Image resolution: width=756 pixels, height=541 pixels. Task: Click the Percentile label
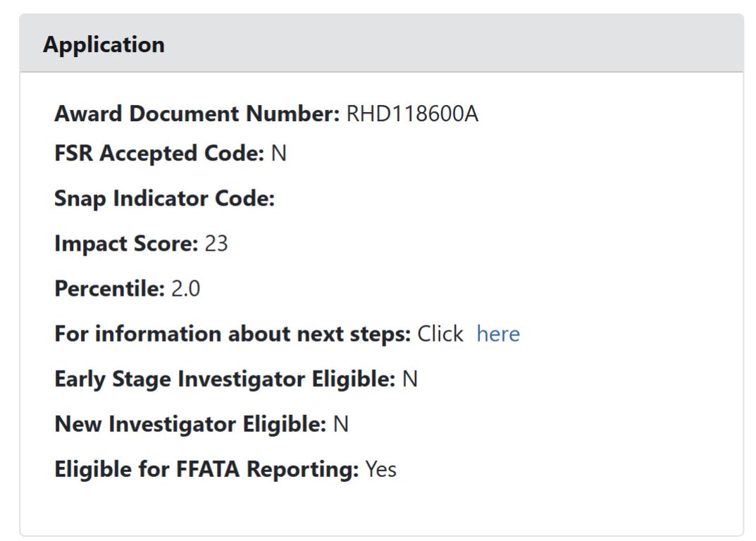click(x=109, y=289)
